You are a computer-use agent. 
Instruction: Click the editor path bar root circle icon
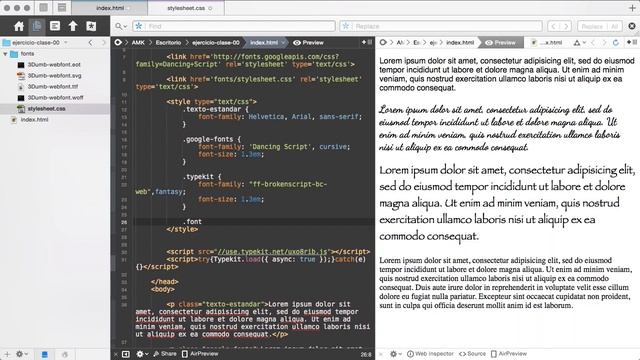tap(118, 42)
